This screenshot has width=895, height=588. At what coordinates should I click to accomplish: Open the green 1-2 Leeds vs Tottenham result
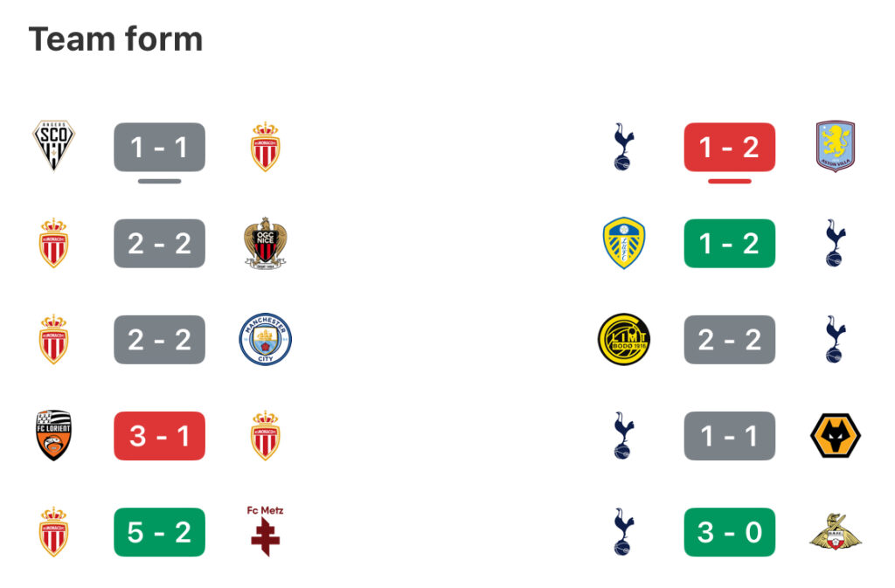(x=729, y=243)
